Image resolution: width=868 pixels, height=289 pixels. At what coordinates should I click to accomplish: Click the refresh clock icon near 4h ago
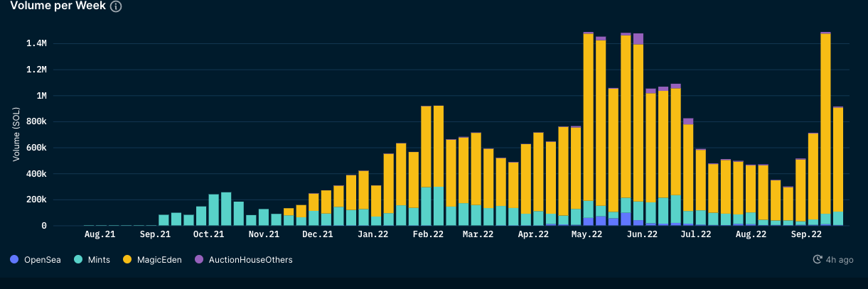[x=818, y=260]
